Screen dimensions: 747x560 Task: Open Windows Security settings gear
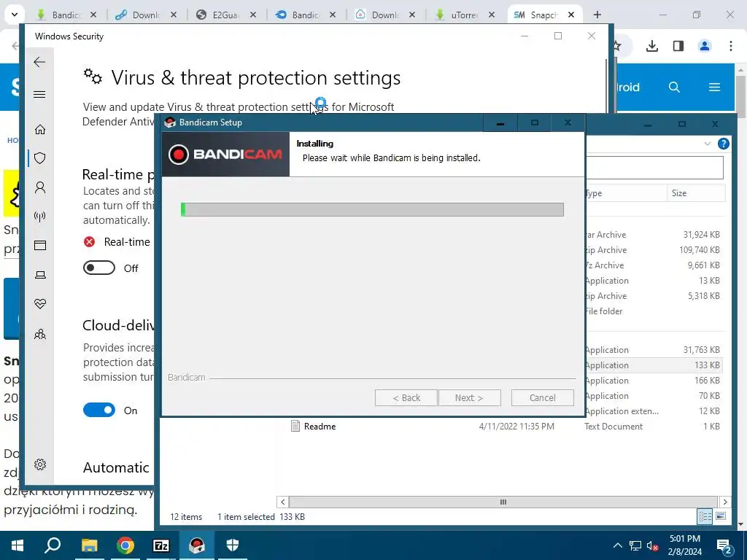point(40,464)
